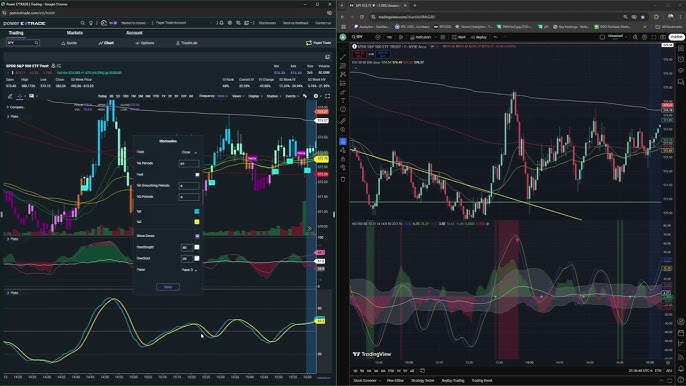Open the Events dropdown on E*TRADE chart

(292, 96)
